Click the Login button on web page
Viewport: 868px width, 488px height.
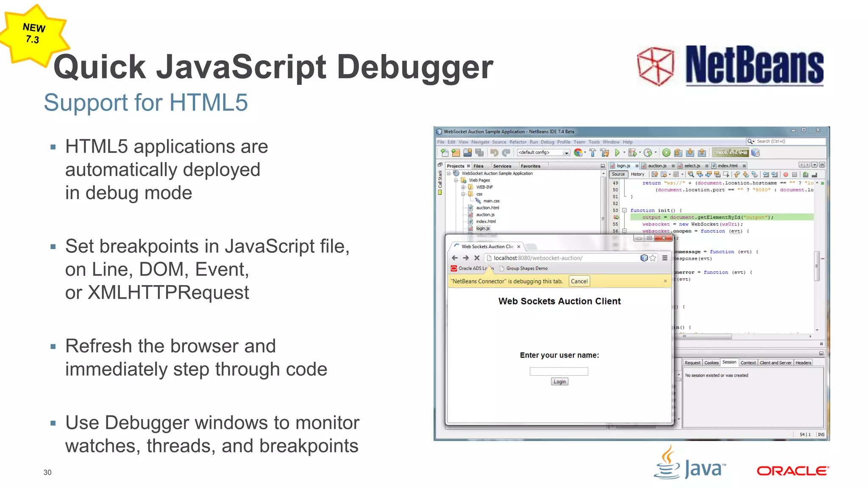[559, 382]
